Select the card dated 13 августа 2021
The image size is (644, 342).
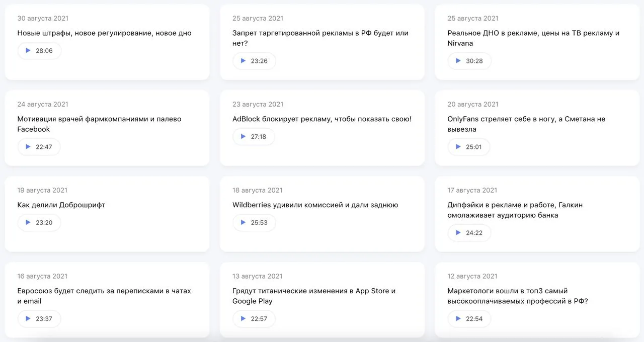[x=322, y=300]
